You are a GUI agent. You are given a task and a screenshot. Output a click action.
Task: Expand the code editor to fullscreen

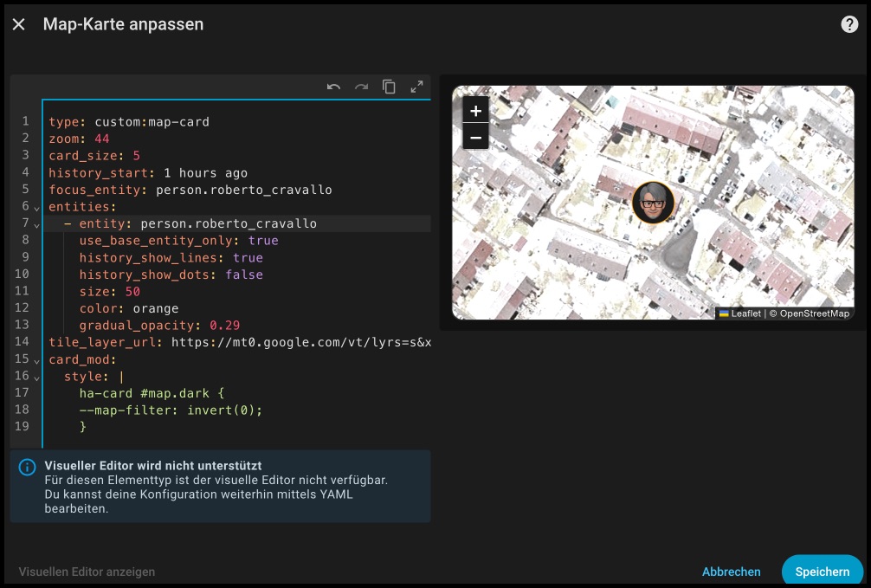416,87
